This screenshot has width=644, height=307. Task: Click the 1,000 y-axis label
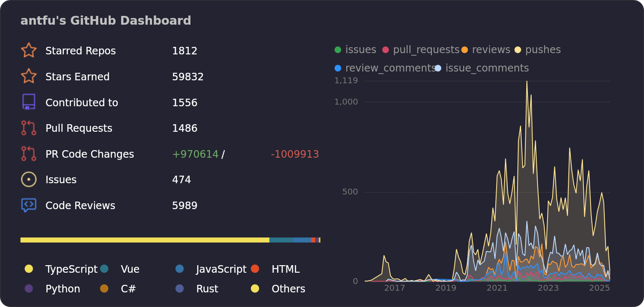[x=346, y=102]
